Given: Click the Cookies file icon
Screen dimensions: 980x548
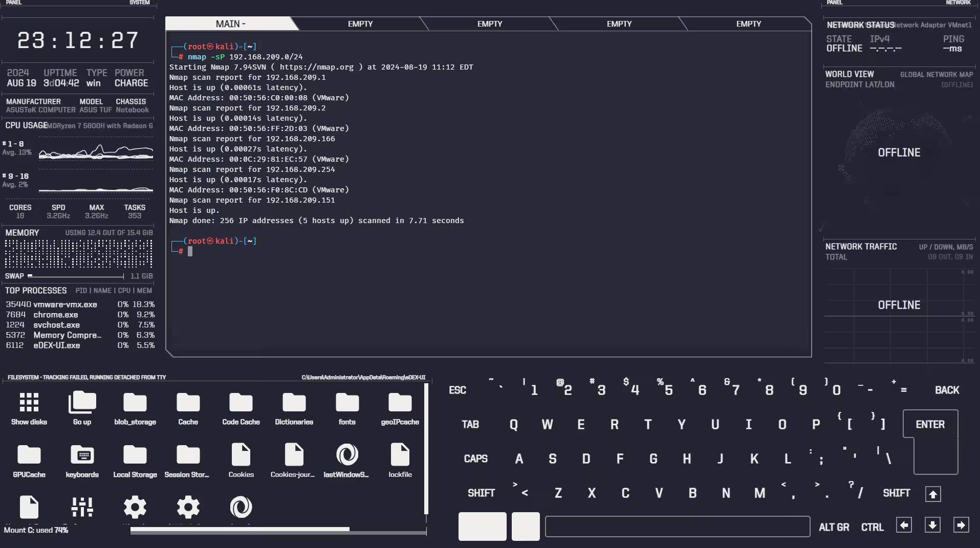Looking at the screenshot, I should (x=241, y=455).
